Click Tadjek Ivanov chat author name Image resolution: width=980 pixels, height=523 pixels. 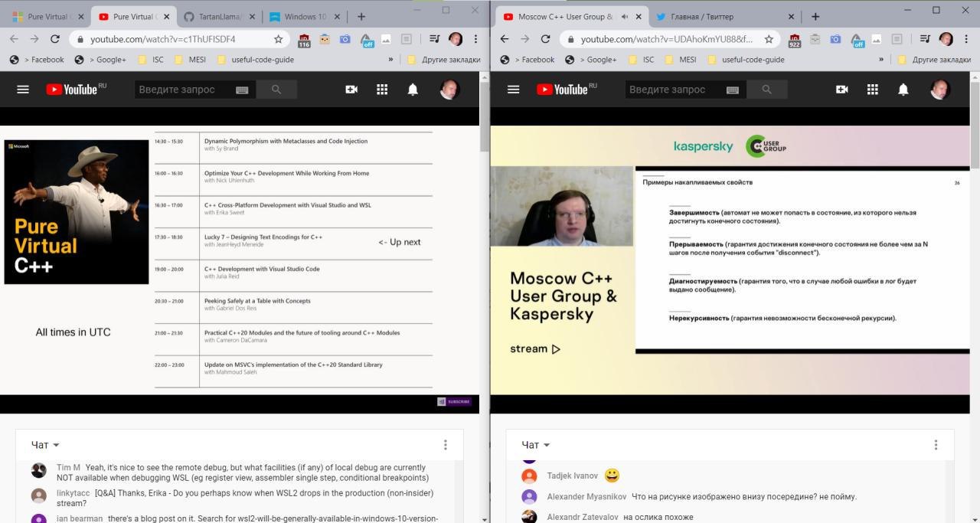coord(573,476)
